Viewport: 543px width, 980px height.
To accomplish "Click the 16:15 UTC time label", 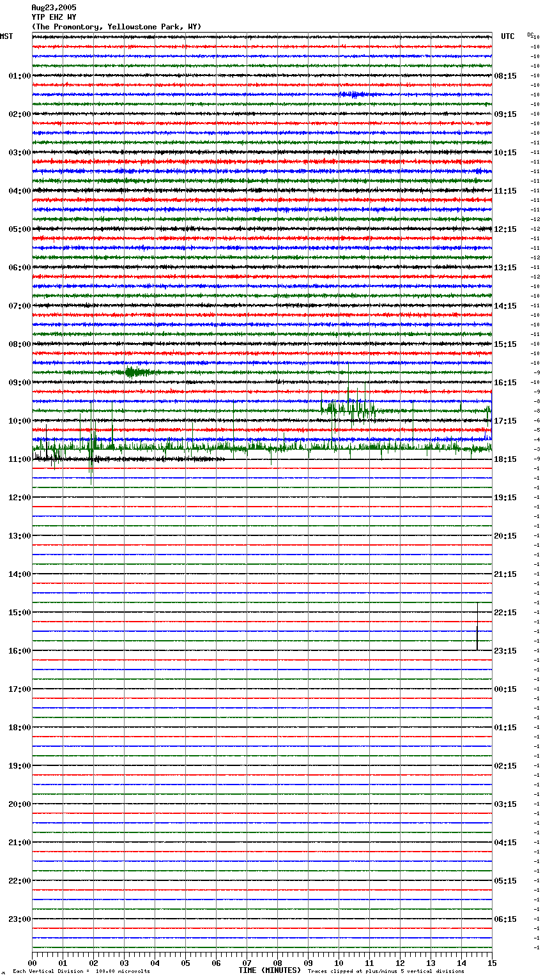I will [x=505, y=383].
